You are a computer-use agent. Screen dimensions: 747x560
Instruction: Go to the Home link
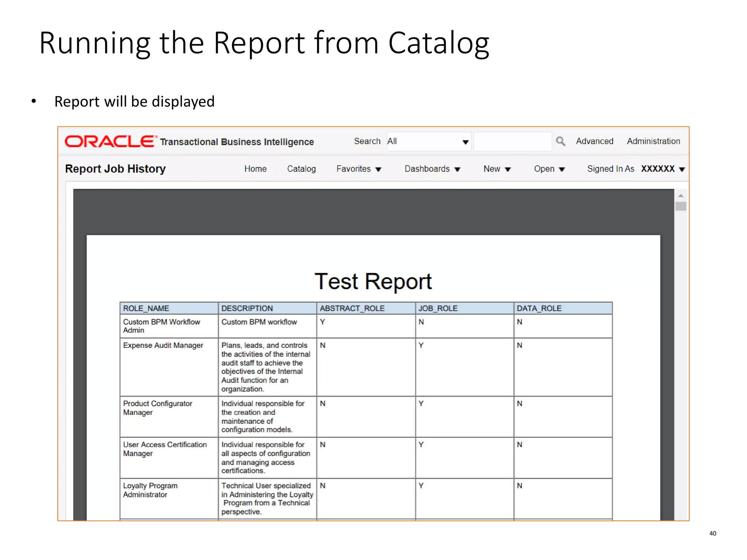[255, 169]
